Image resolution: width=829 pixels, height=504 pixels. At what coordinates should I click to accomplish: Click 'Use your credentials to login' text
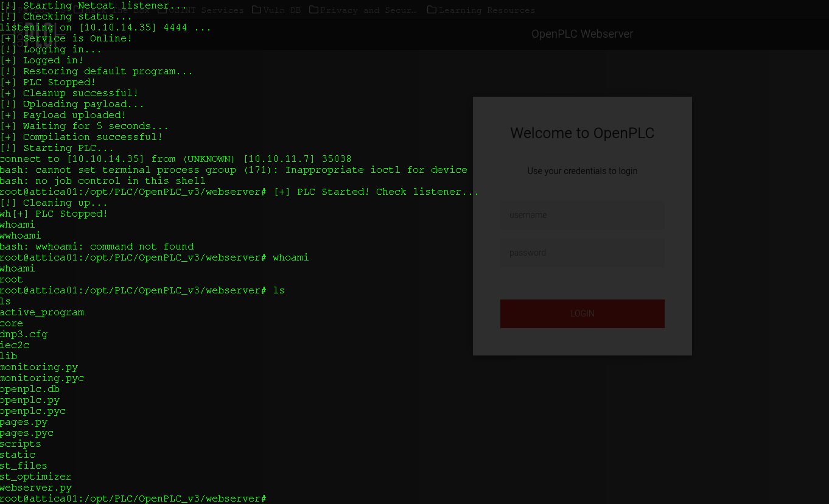pos(582,171)
